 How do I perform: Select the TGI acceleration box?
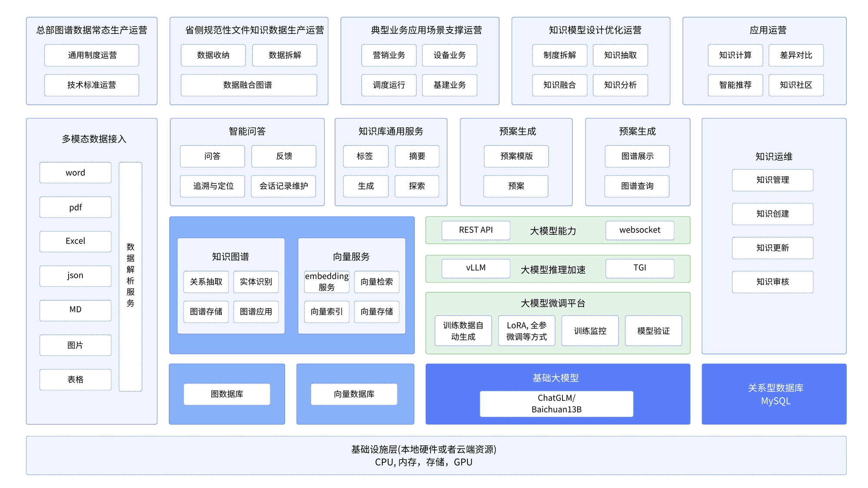(x=640, y=268)
